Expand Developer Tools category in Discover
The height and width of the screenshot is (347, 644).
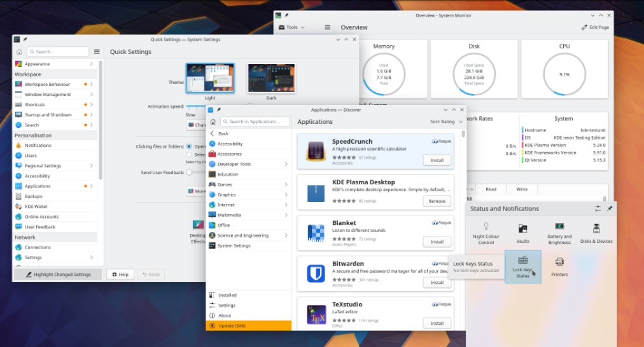249,164
